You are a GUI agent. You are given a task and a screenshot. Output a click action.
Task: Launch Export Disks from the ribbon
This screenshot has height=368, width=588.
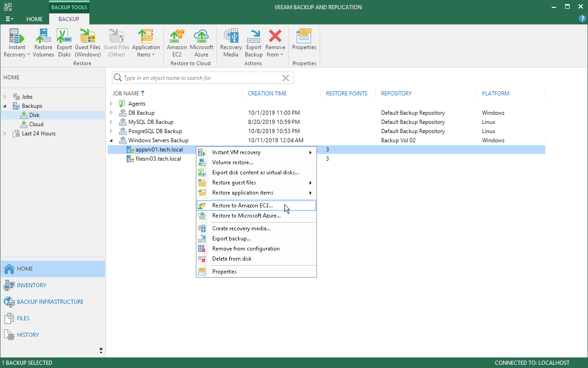(64, 43)
